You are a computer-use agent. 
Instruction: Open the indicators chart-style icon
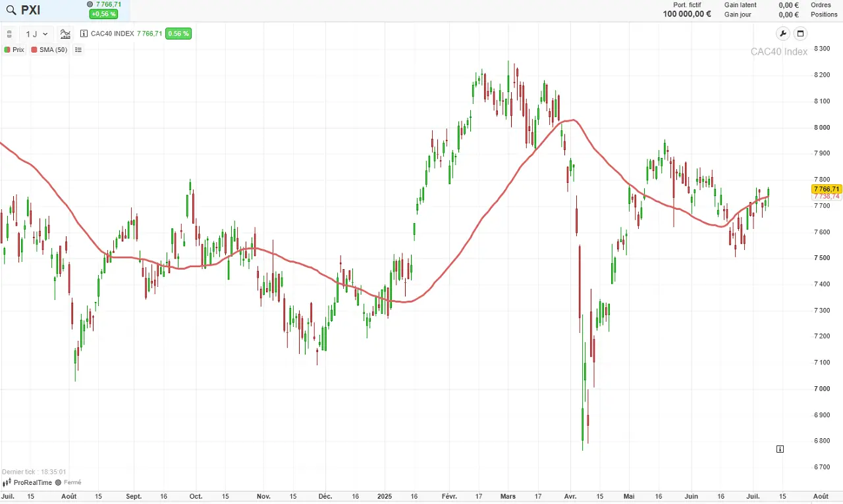(65, 34)
